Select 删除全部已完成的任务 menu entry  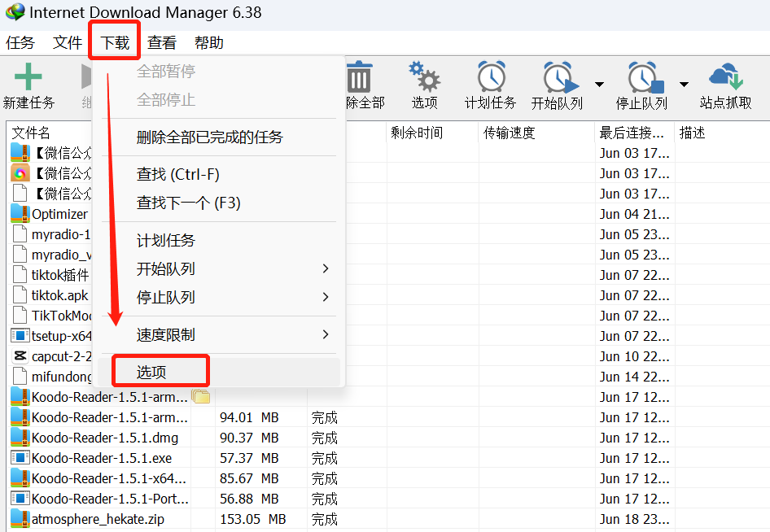tap(219, 137)
